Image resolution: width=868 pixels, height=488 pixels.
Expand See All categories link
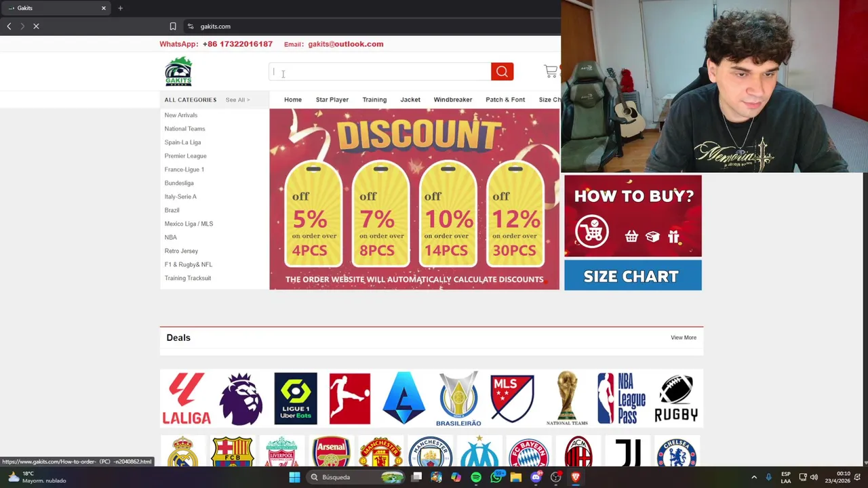(237, 100)
